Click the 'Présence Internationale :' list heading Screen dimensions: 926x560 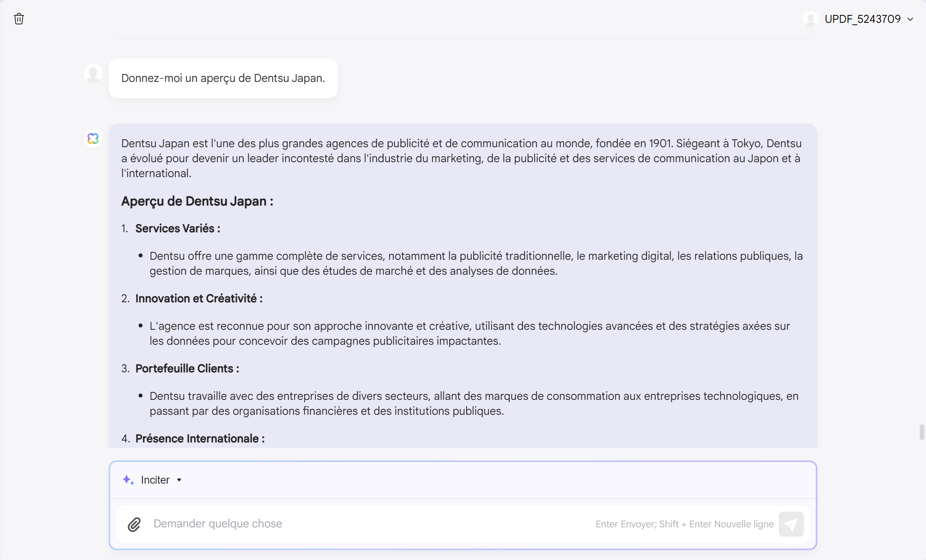coord(200,438)
